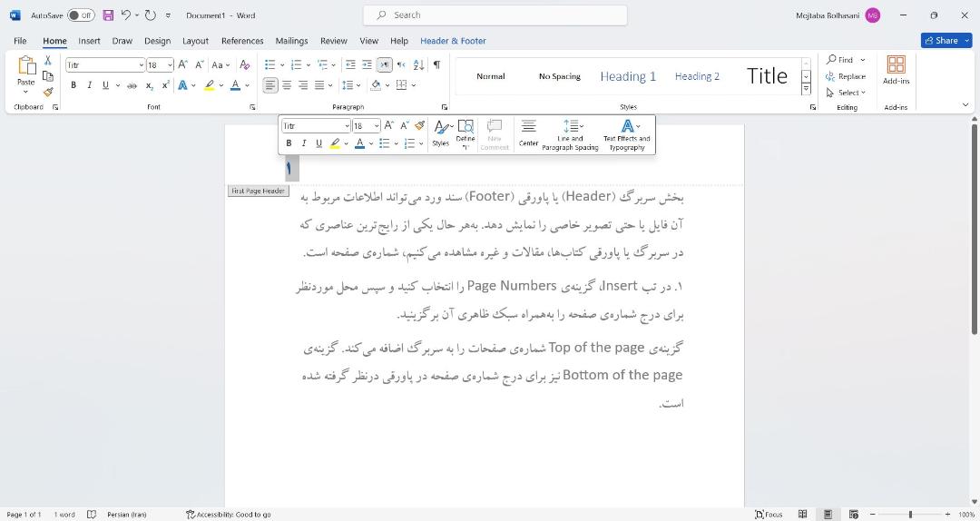The image size is (980, 521).
Task: Open the Header & Footer tab
Action: click(453, 41)
